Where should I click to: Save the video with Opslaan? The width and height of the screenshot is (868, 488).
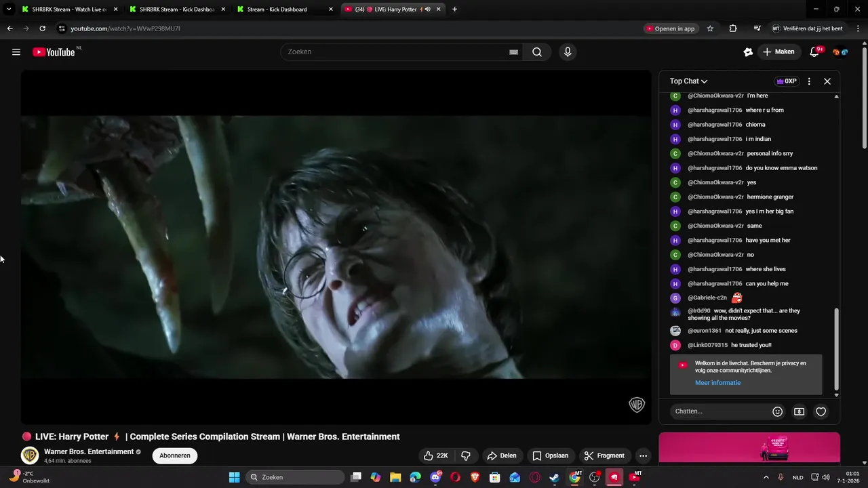pos(550,455)
